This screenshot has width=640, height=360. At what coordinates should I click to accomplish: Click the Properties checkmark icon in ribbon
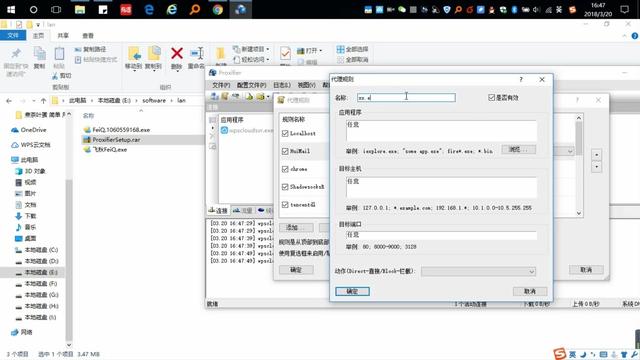tap(285, 53)
